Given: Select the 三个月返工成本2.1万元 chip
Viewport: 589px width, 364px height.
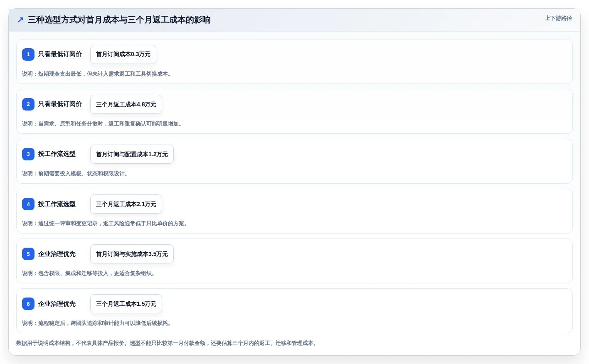Looking at the screenshot, I should click(126, 204).
